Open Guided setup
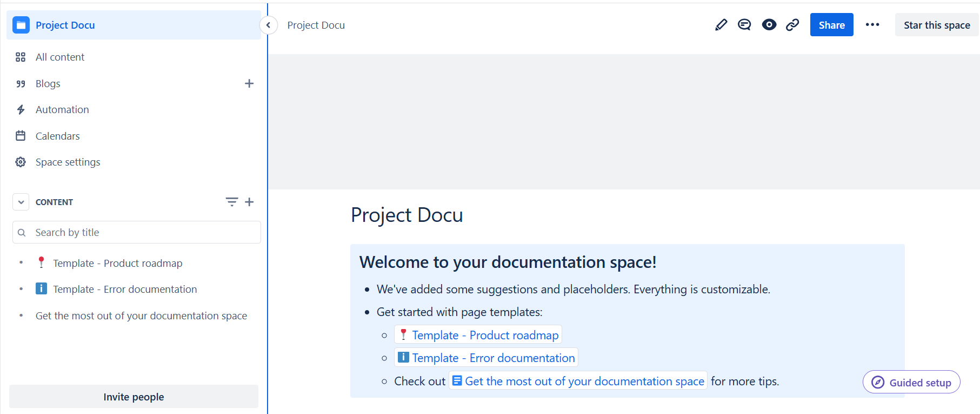This screenshot has height=414, width=980. 911,383
